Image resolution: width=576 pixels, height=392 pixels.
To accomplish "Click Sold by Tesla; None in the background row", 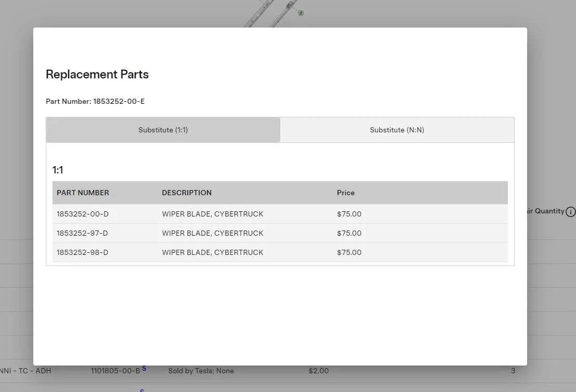I will coord(201,371).
